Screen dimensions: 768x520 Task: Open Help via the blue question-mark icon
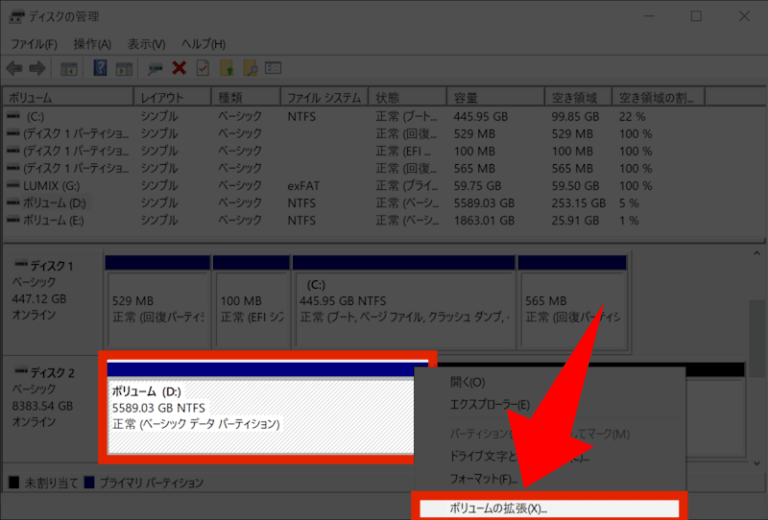click(x=100, y=68)
